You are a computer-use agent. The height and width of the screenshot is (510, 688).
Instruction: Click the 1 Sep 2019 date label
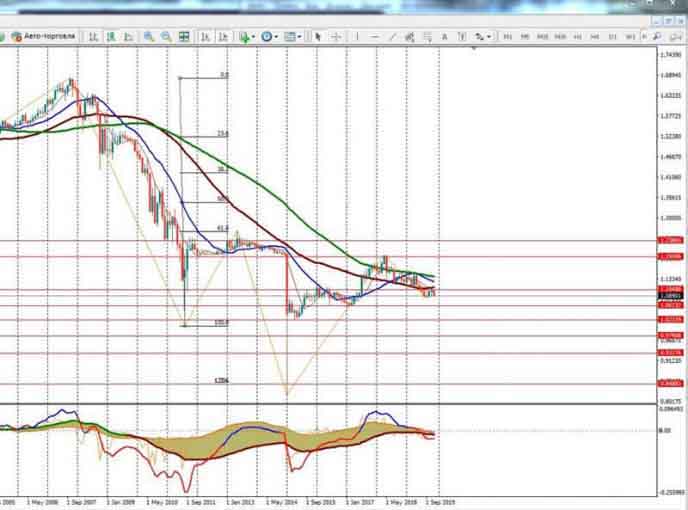[440, 501]
